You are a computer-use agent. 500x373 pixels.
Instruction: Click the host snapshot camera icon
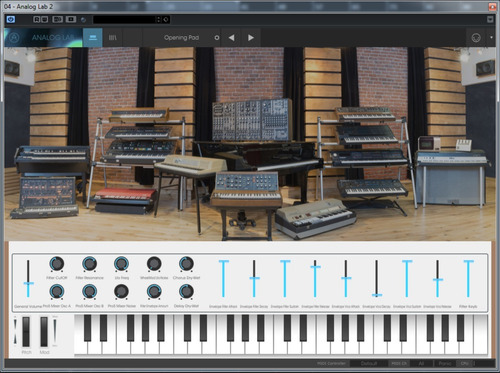click(71, 20)
